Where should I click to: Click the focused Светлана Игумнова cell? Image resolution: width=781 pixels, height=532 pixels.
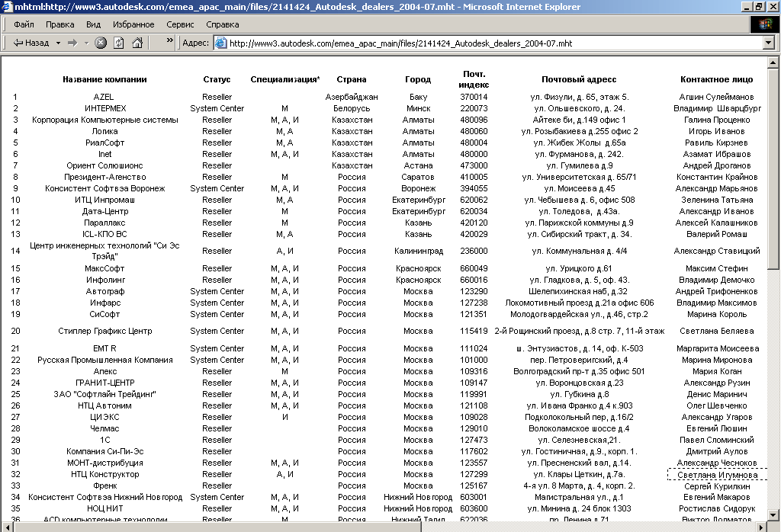click(x=717, y=475)
